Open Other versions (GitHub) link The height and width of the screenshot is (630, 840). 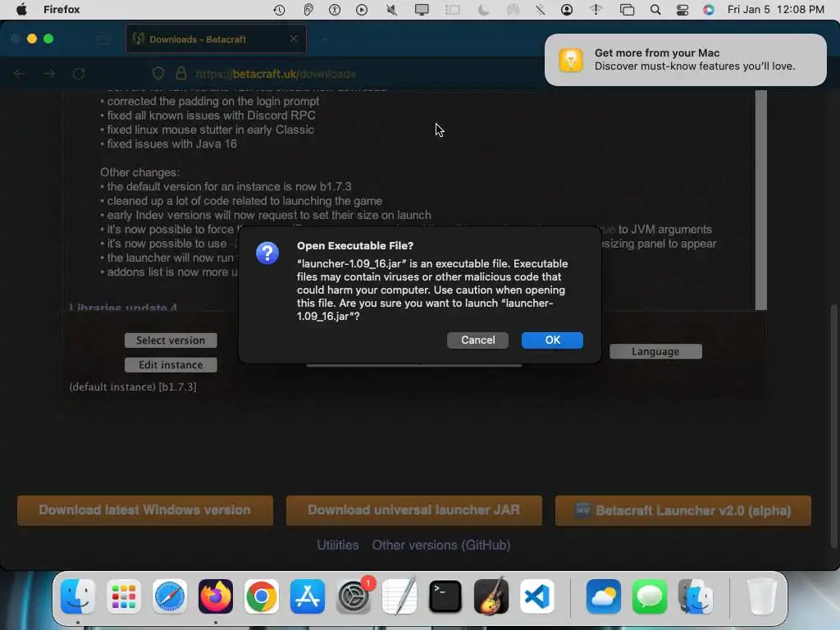[441, 545]
